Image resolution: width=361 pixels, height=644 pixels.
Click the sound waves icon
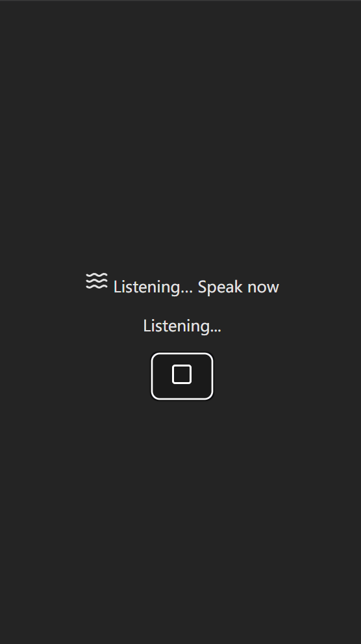pyautogui.click(x=97, y=281)
